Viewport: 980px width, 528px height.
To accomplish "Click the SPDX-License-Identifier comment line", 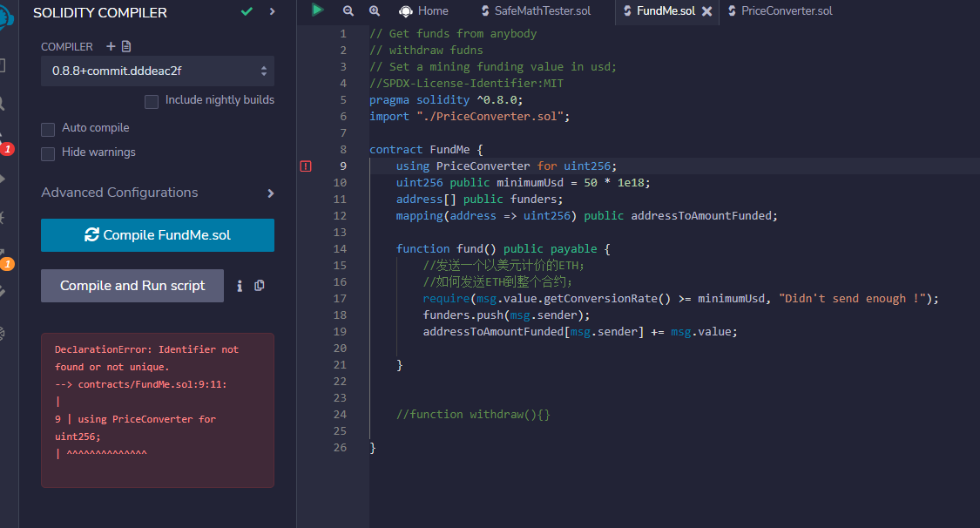I will coord(466,83).
